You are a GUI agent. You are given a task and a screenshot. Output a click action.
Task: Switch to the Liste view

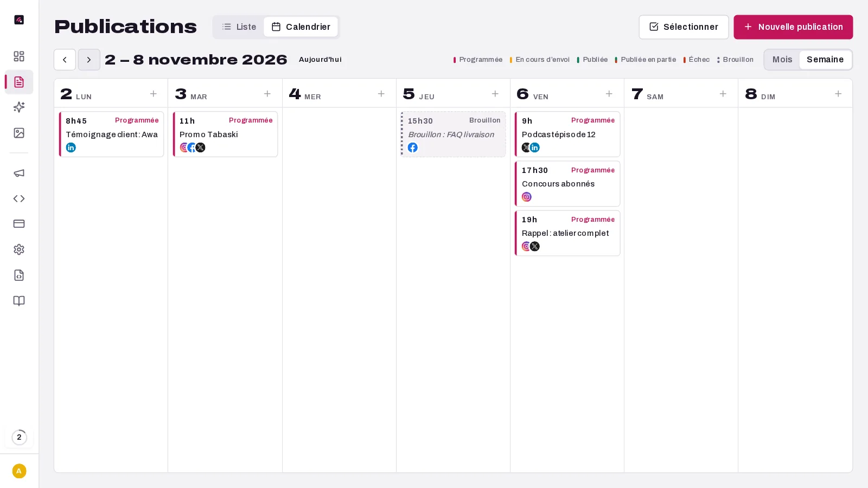239,27
